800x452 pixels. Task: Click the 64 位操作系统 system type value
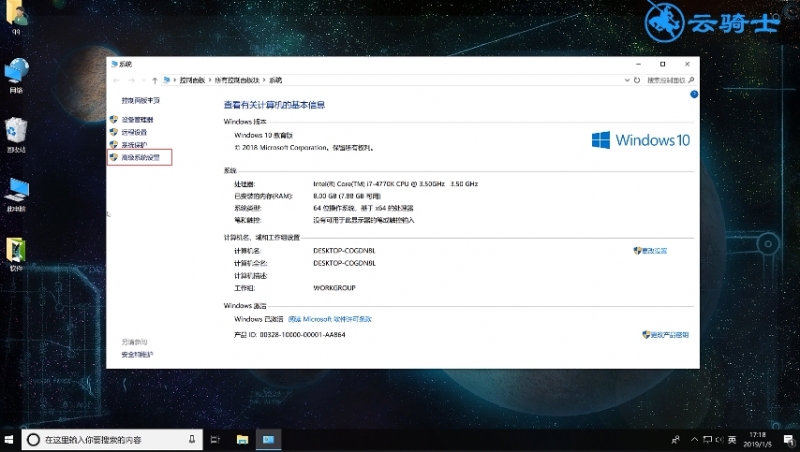click(363, 208)
